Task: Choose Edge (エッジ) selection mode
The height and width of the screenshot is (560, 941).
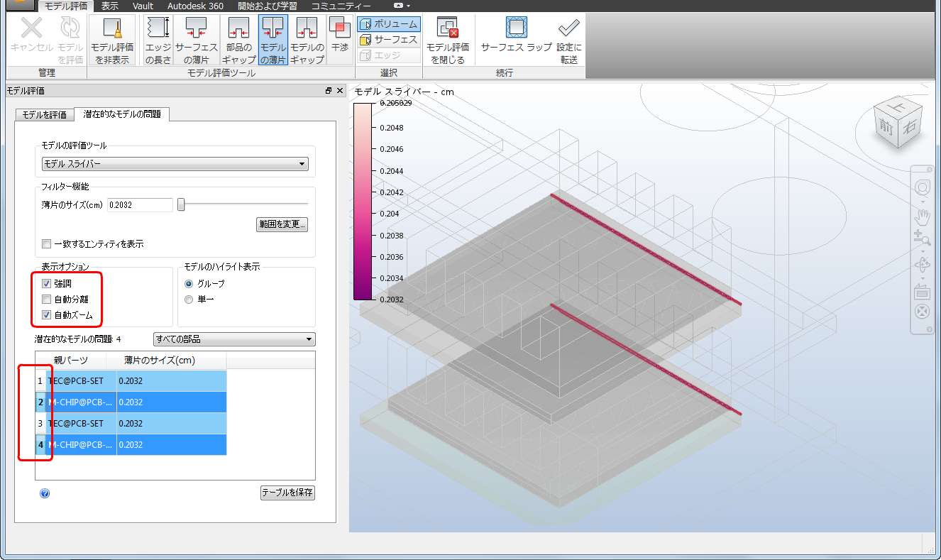Action: coord(389,55)
